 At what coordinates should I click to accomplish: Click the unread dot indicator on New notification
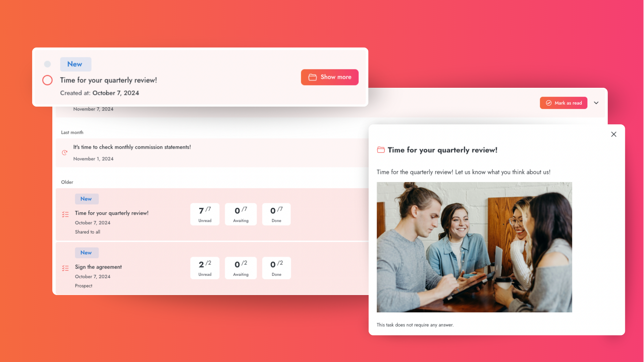tap(47, 64)
